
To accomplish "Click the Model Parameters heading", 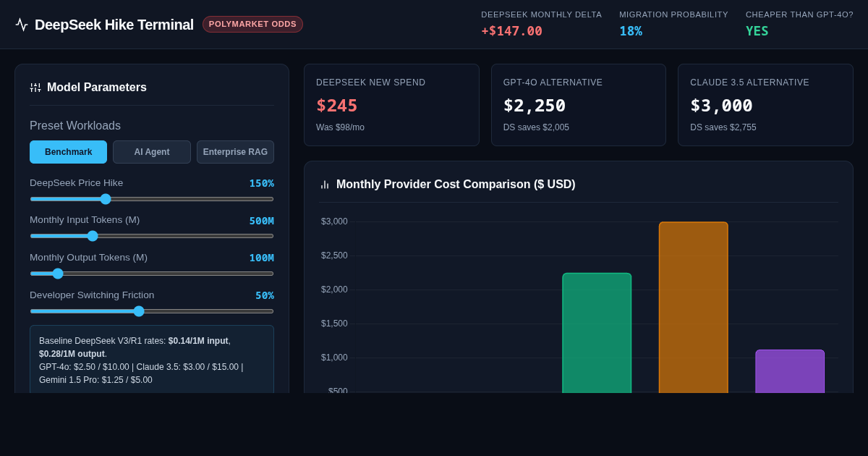I will tap(97, 88).
